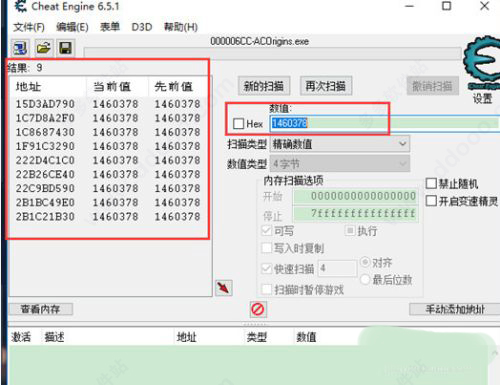Viewport: 500px width, 385px height.
Task: Open the process selector computer icon
Action: coord(20,49)
